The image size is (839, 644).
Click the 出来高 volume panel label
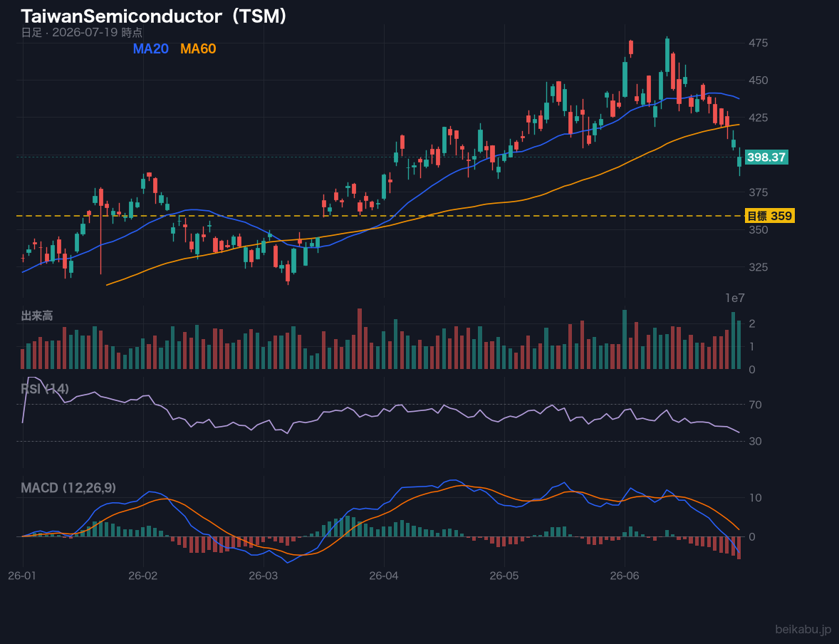(37, 316)
